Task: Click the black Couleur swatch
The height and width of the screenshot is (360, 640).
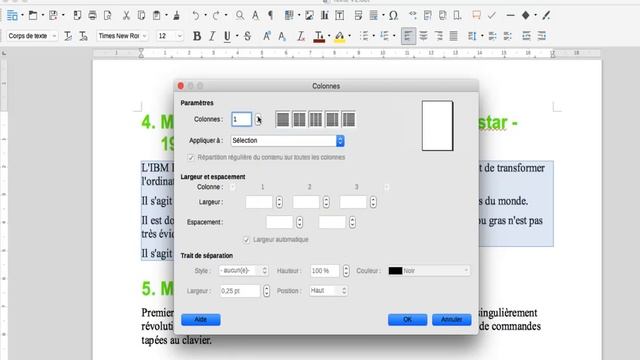Action: (395, 271)
